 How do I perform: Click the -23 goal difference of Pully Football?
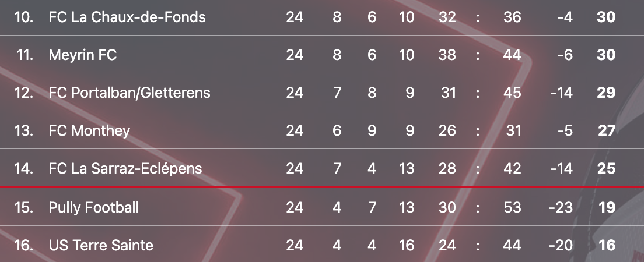pyautogui.click(x=561, y=207)
